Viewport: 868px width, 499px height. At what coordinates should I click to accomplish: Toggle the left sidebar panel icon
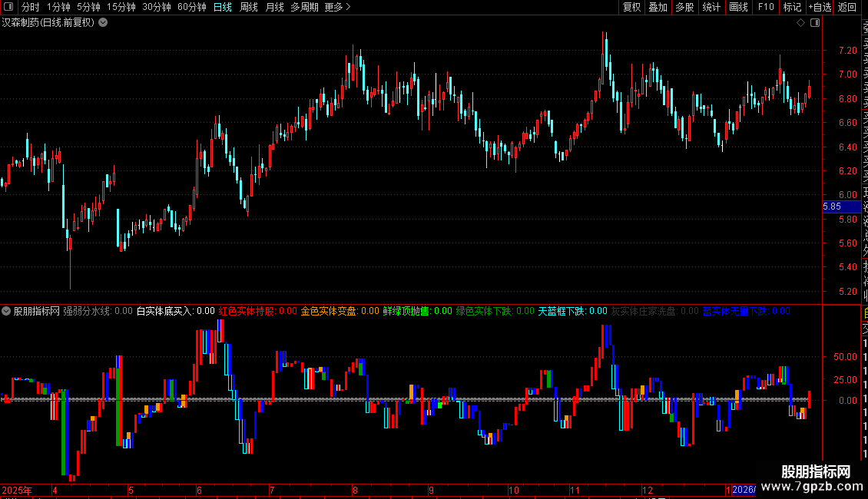[8, 7]
